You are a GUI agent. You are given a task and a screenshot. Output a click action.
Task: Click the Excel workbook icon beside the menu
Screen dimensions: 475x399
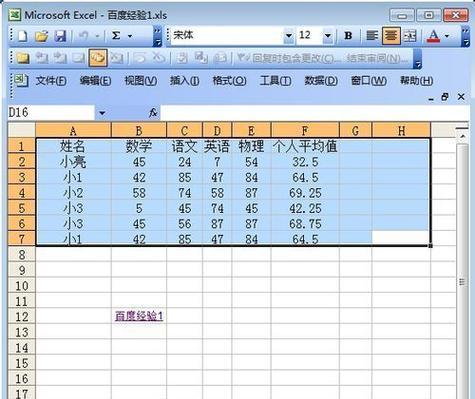[x=21, y=80]
